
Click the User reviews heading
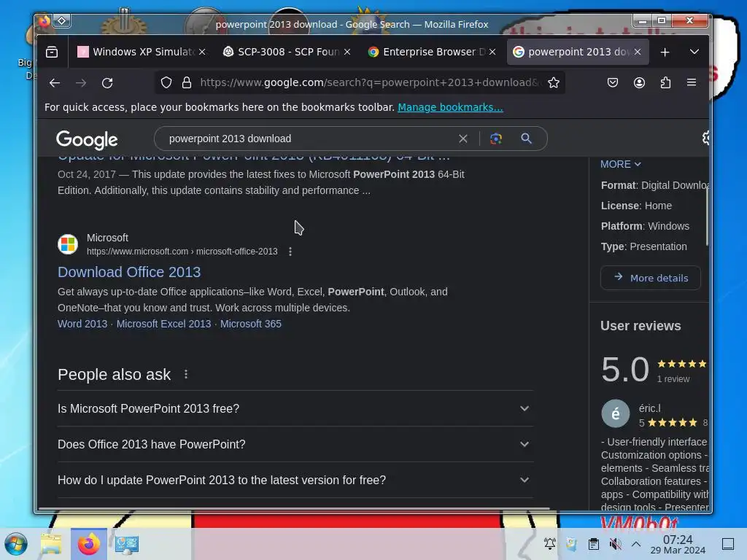[x=640, y=326]
